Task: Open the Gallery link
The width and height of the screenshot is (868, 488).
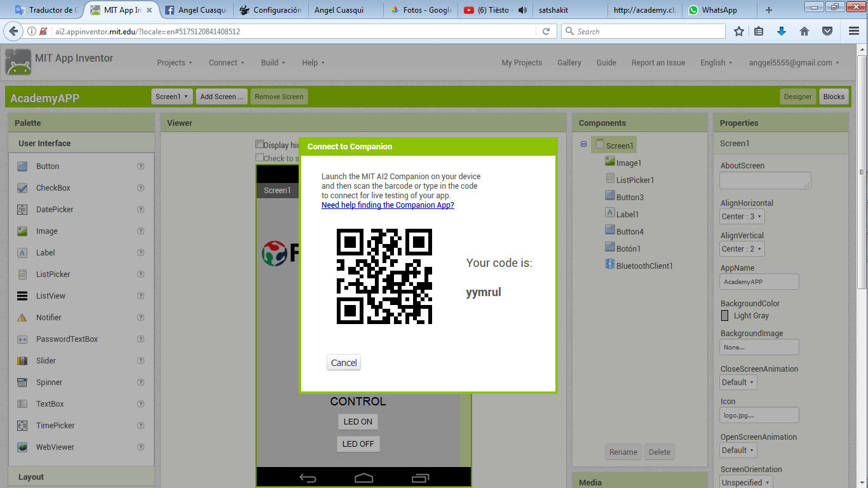Action: 569,63
